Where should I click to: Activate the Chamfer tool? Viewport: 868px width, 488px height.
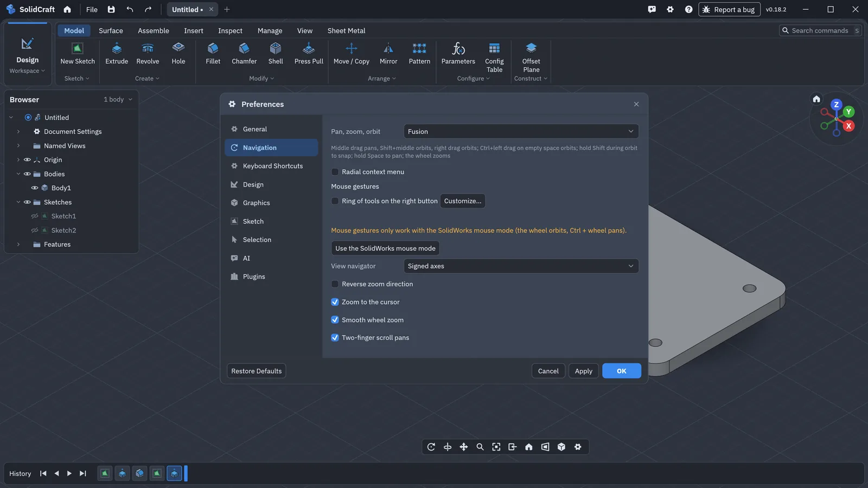pyautogui.click(x=244, y=54)
